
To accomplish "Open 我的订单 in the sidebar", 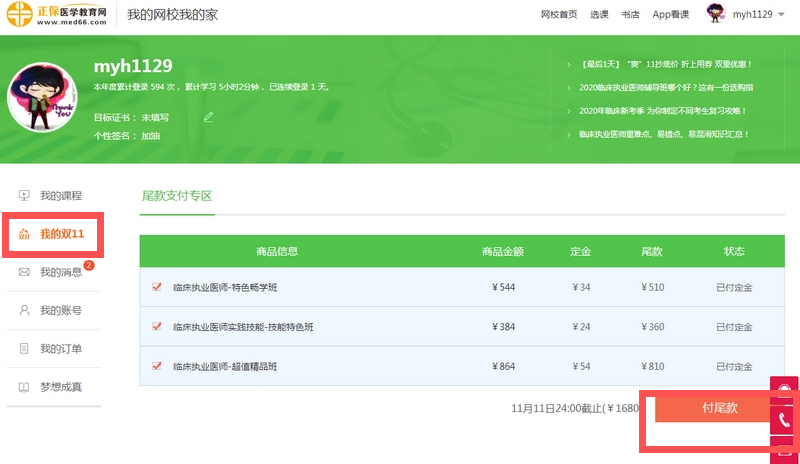I will click(x=60, y=349).
